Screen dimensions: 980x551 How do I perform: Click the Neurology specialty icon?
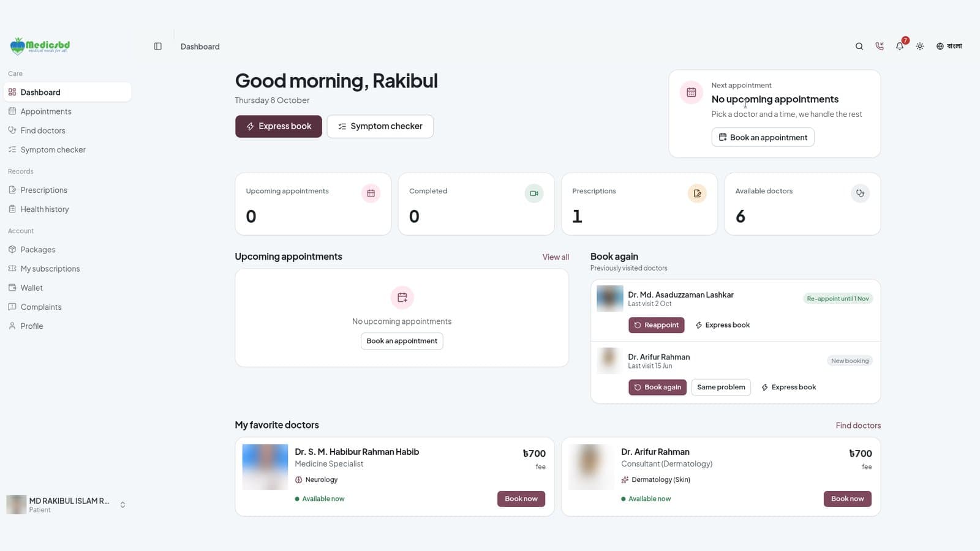point(298,480)
